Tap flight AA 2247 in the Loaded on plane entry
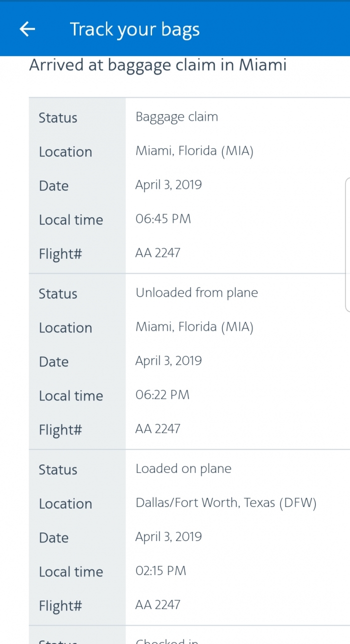 [157, 605]
